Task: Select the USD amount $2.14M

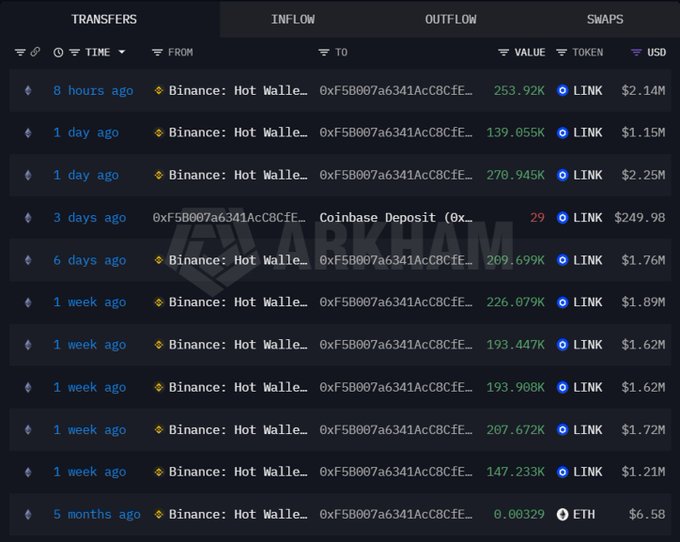Action: [x=643, y=90]
